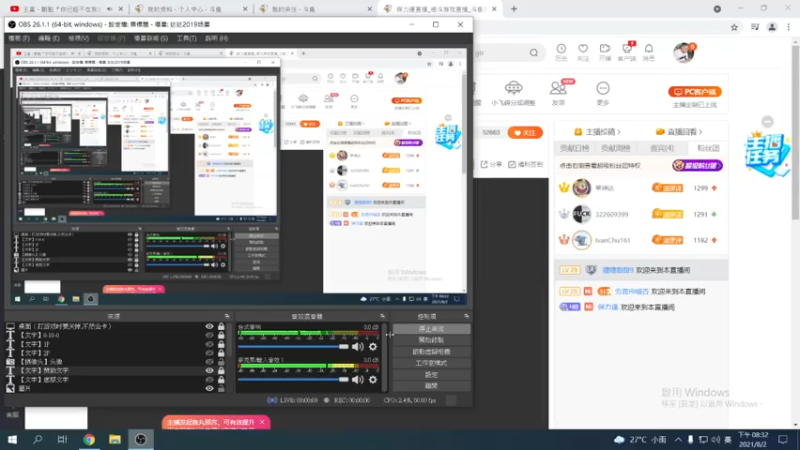Open the 友邻 friends icon

558,88
